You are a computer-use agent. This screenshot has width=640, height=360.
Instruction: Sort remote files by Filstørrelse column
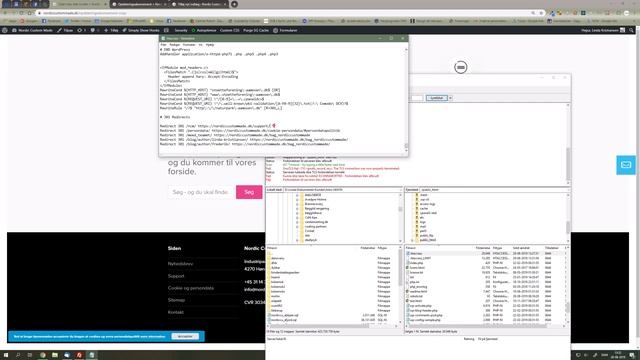point(483,248)
